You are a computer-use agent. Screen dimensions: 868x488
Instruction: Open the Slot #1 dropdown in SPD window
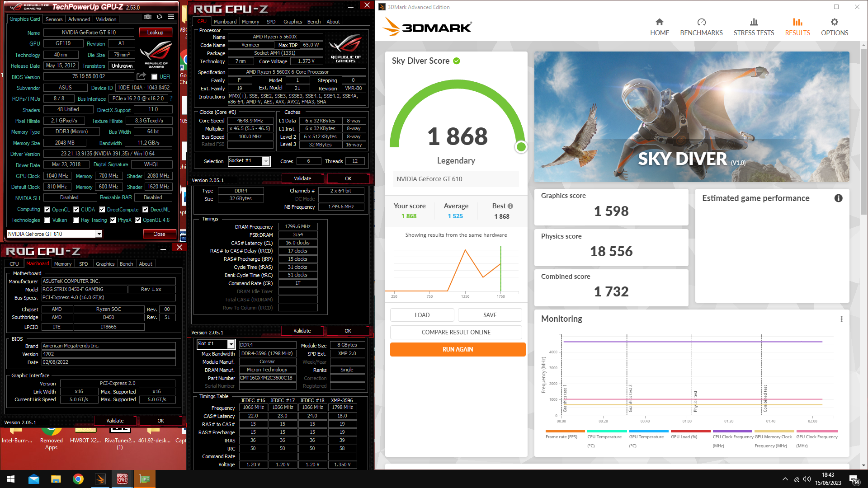tap(231, 344)
